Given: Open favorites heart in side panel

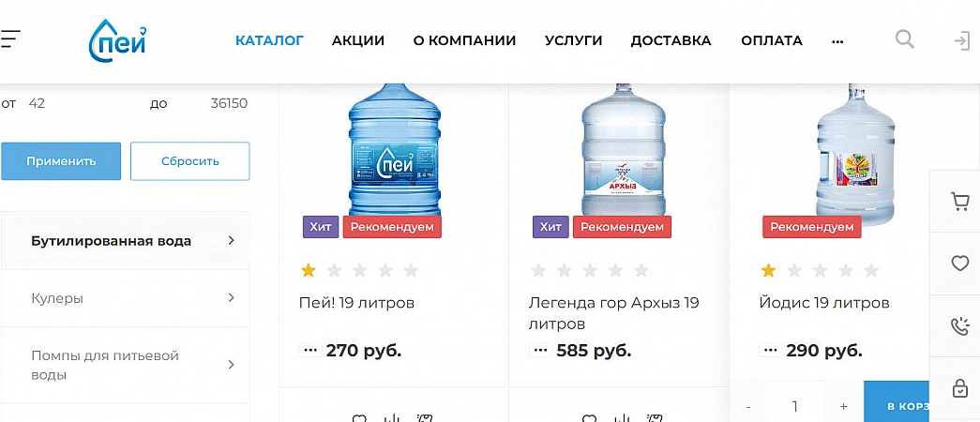Looking at the screenshot, I should [x=959, y=264].
